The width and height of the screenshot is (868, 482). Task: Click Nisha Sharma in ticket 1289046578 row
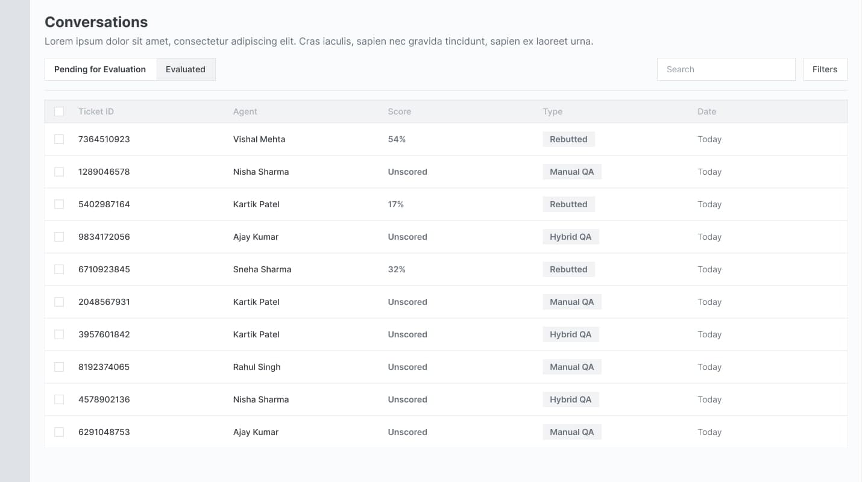tap(261, 172)
